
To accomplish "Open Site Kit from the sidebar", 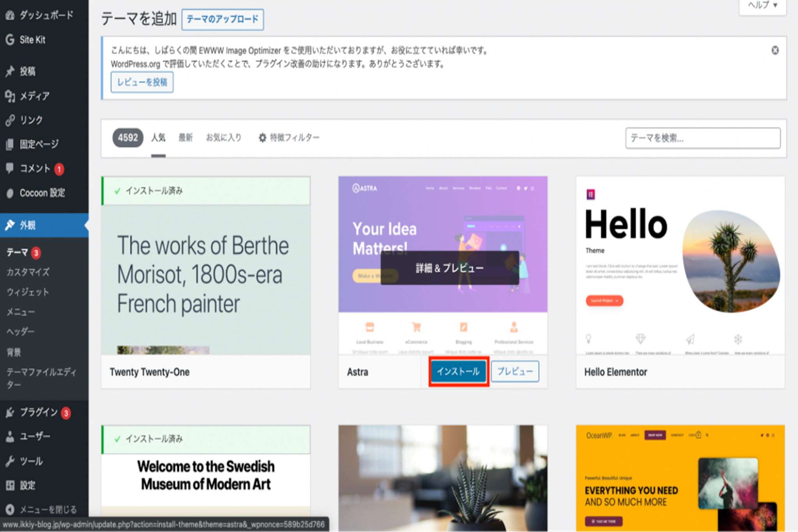I will (32, 40).
